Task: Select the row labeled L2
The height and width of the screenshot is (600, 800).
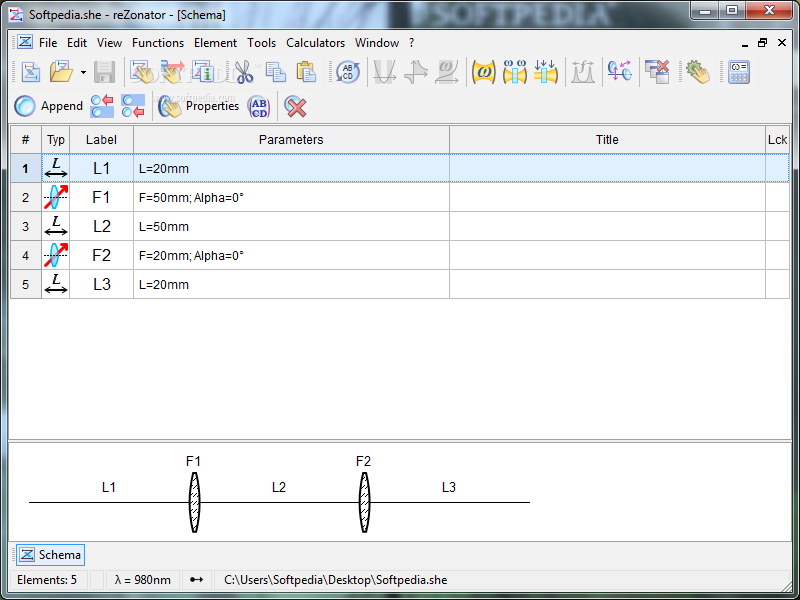Action: click(x=400, y=227)
